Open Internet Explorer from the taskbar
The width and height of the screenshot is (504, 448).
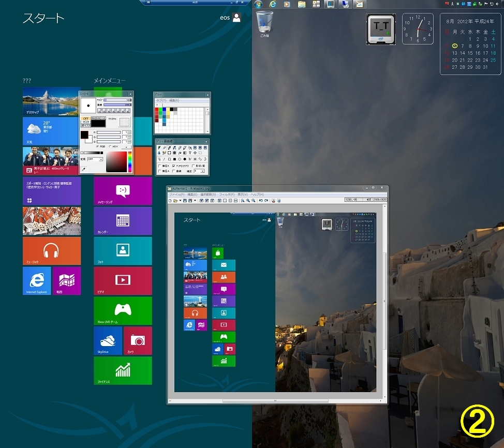273,4
